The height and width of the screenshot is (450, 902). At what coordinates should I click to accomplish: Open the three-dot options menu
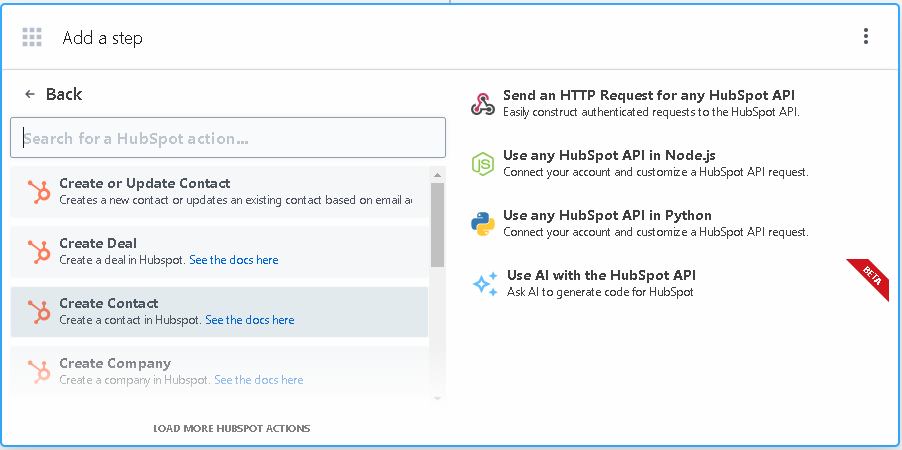[x=865, y=36]
